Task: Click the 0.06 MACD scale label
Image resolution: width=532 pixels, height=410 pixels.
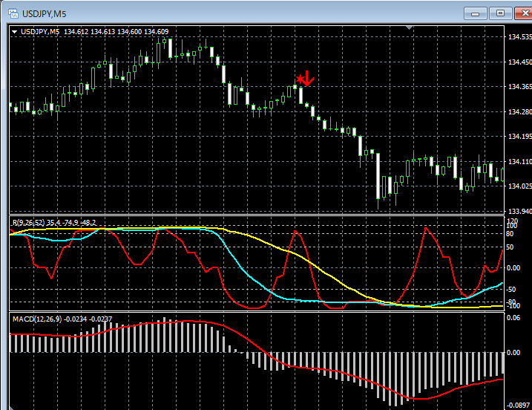Action: point(513,318)
